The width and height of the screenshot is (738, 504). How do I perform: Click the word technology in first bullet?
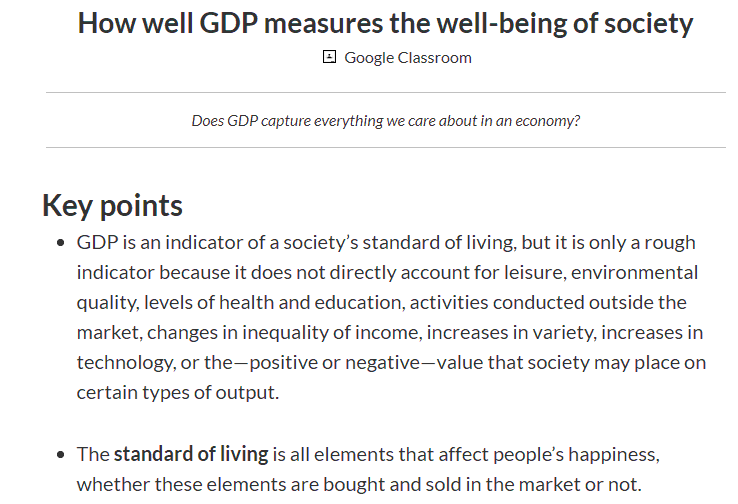click(x=126, y=363)
